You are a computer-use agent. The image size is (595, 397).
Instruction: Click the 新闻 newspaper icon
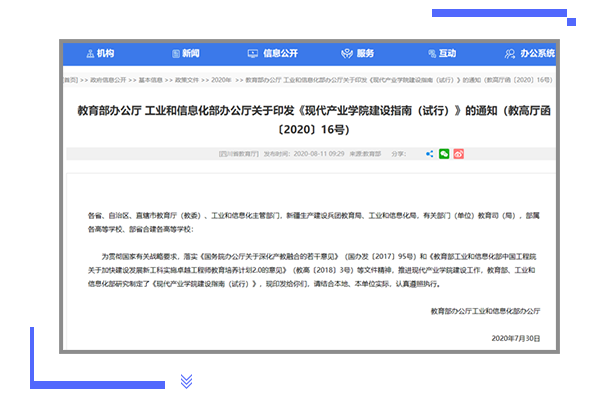click(x=176, y=54)
